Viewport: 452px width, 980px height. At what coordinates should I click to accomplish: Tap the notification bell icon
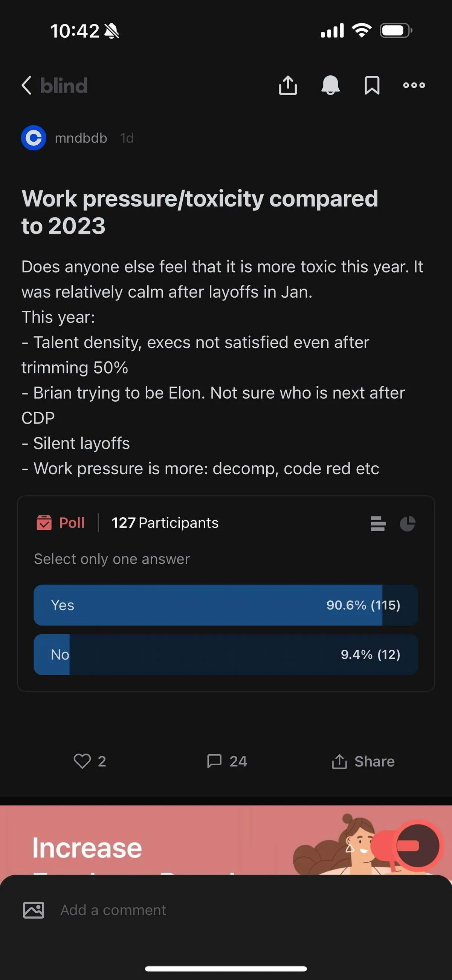[330, 85]
